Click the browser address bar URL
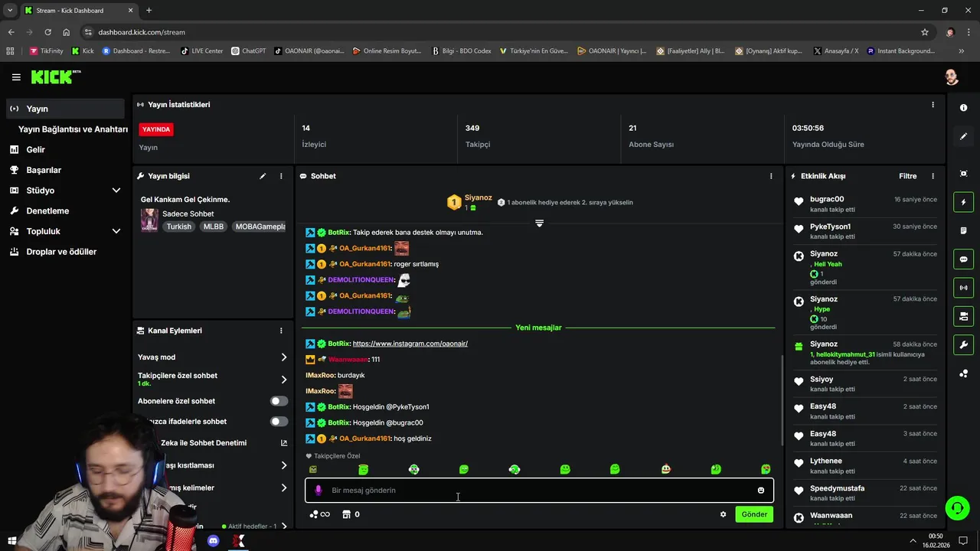 (142, 32)
